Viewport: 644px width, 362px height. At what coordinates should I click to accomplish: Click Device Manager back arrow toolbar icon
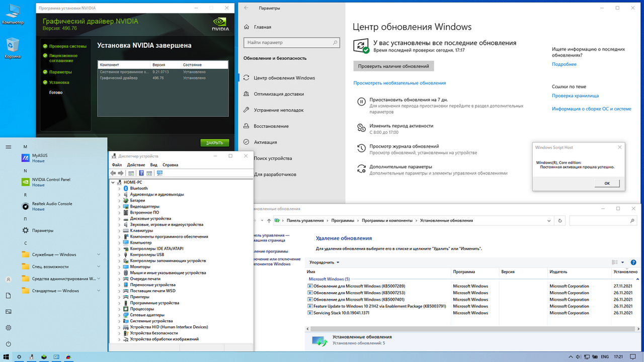(x=113, y=173)
